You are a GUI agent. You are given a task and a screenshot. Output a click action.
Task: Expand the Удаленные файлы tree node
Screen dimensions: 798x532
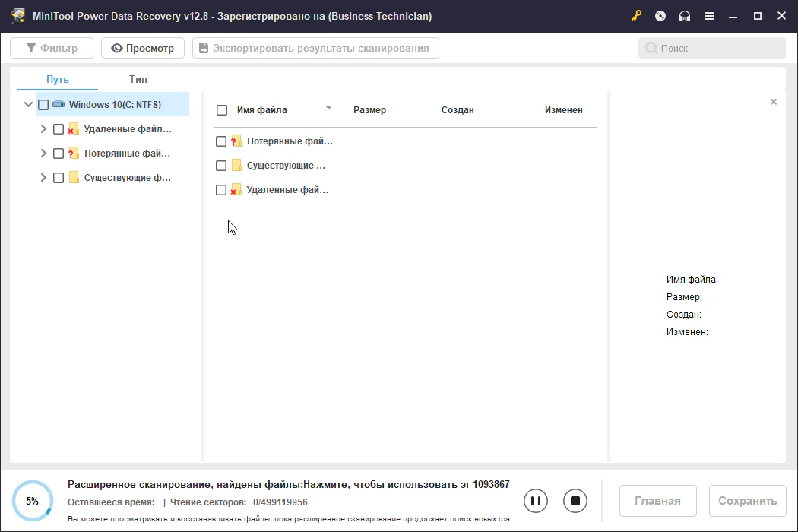(x=43, y=129)
